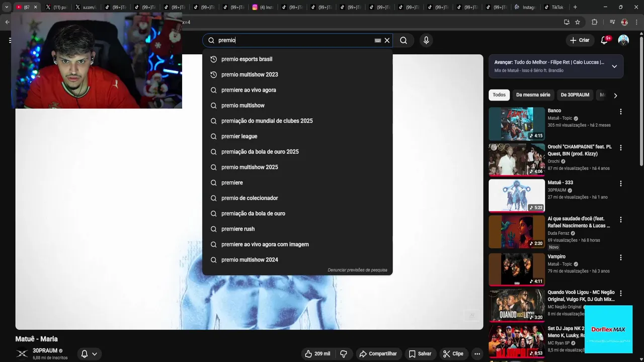Select the De 30PRAUM chip
This screenshot has width=644, height=362.
click(575, 95)
